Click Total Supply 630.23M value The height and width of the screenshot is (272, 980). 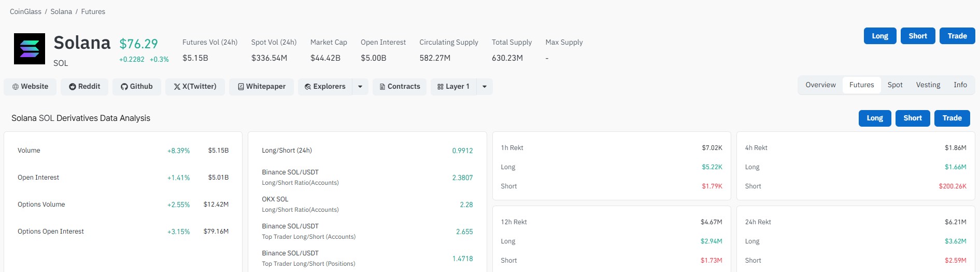(x=507, y=58)
